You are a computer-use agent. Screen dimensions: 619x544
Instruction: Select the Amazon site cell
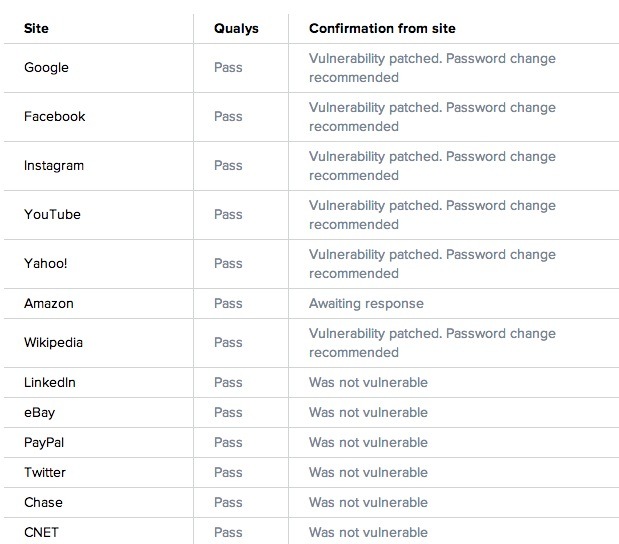pos(49,303)
